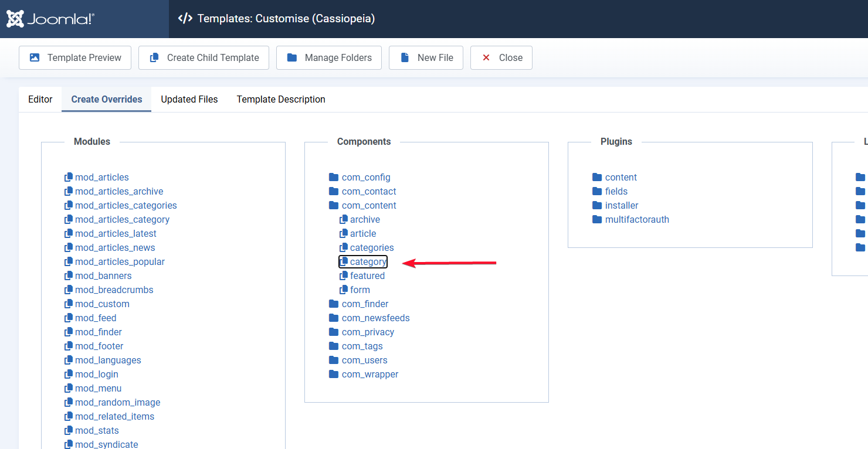Create override for category view

368,261
